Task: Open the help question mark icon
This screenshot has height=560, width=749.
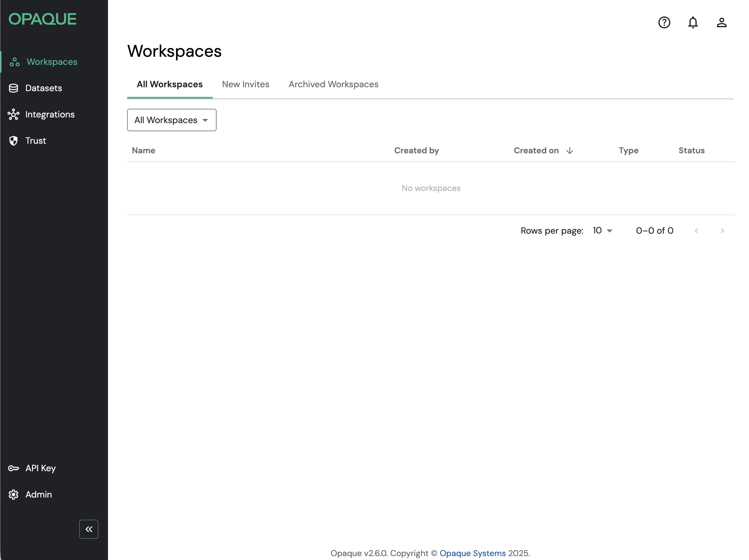Action: 664,22
